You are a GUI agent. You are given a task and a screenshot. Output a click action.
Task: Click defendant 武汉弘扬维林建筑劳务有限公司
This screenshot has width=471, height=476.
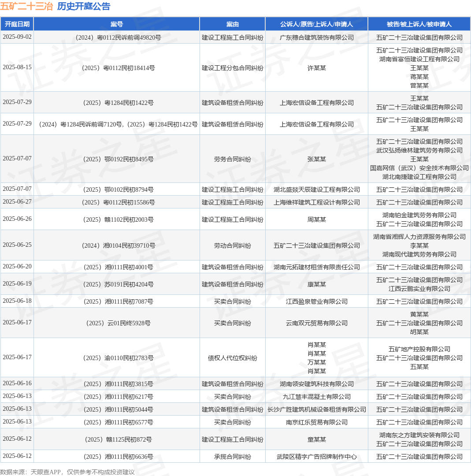[x=419, y=150]
